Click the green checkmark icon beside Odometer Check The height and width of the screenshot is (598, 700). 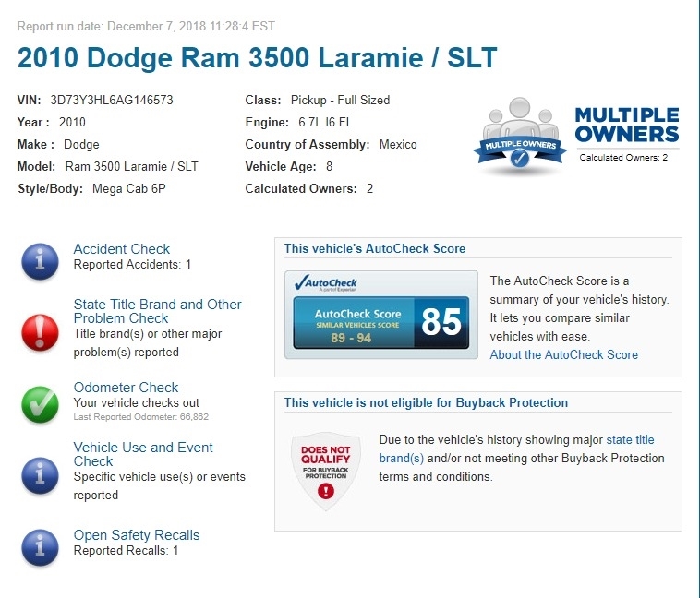point(40,401)
